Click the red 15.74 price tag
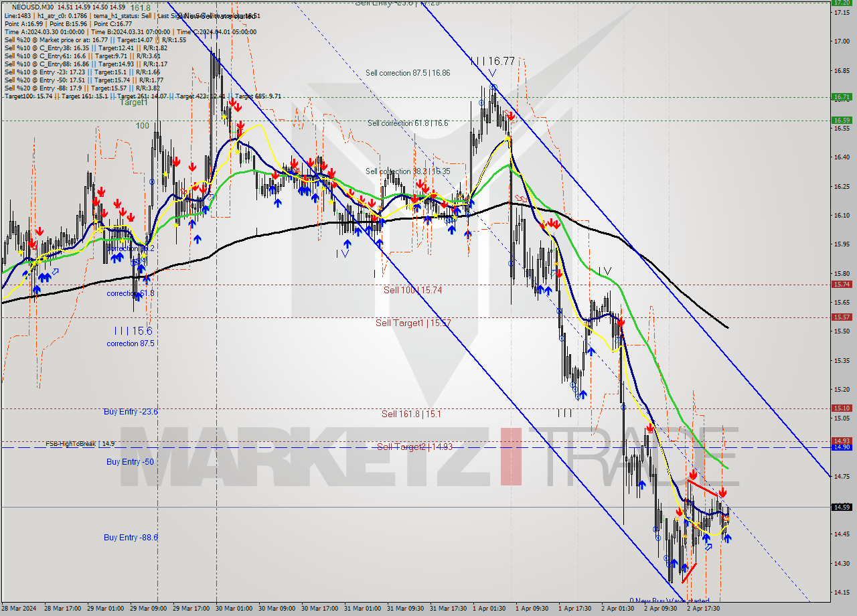Screen dimensions: 857x616 click(x=842, y=284)
